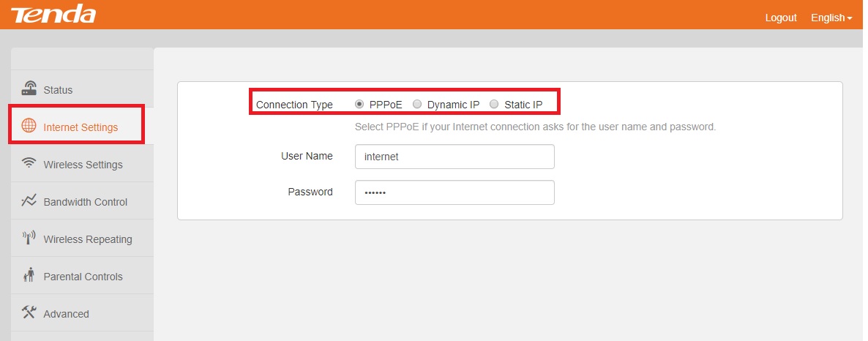Click the Password label

310,192
